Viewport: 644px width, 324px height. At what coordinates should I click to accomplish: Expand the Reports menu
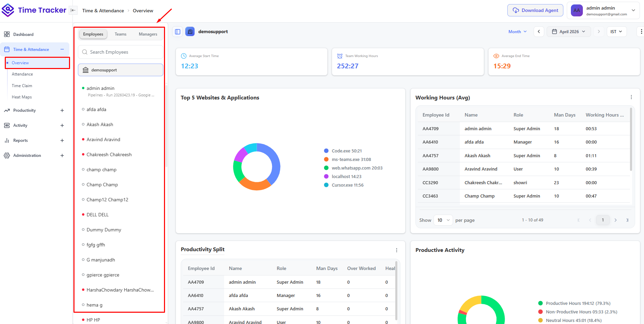coord(62,140)
